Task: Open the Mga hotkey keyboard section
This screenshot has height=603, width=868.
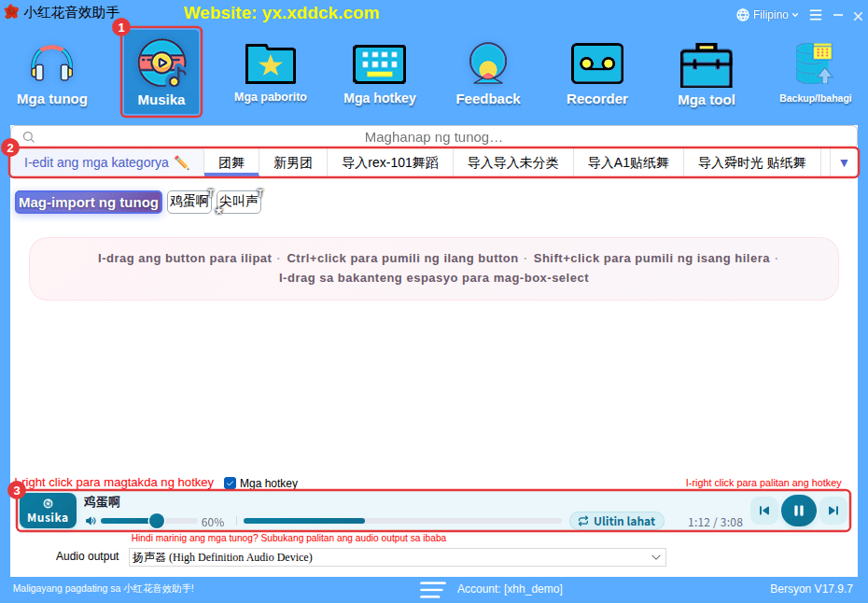Action: coord(380,75)
